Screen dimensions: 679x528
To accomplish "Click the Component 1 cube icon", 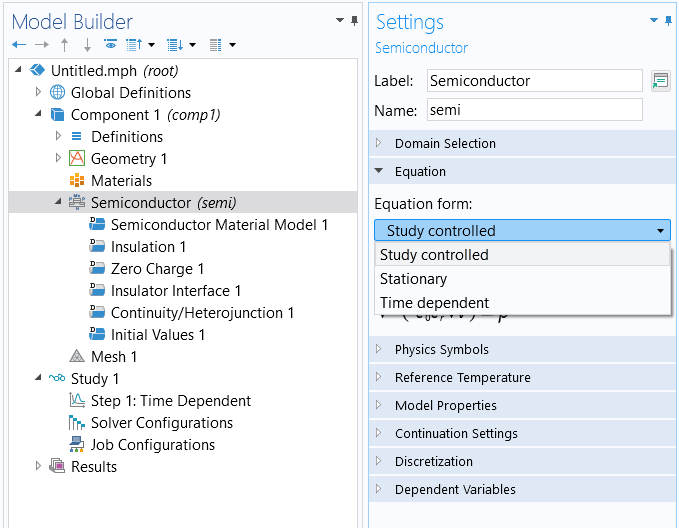I will (x=57, y=114).
